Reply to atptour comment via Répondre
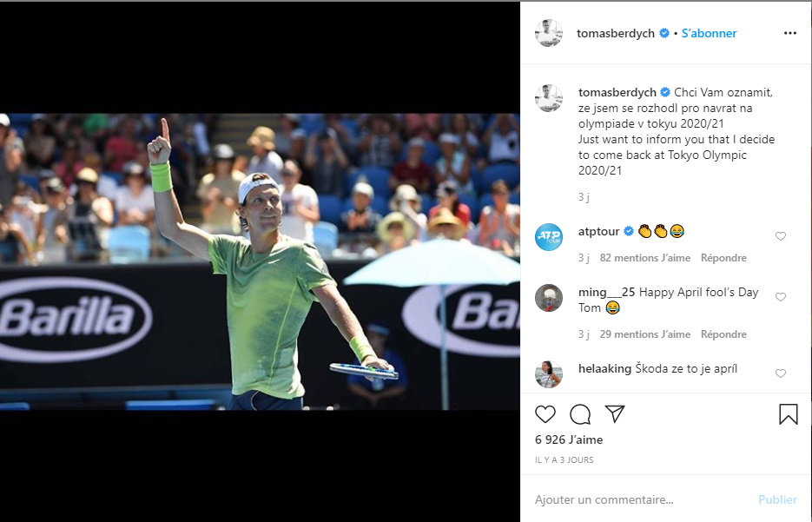Screen dimensions: 812x522 click(723, 258)
